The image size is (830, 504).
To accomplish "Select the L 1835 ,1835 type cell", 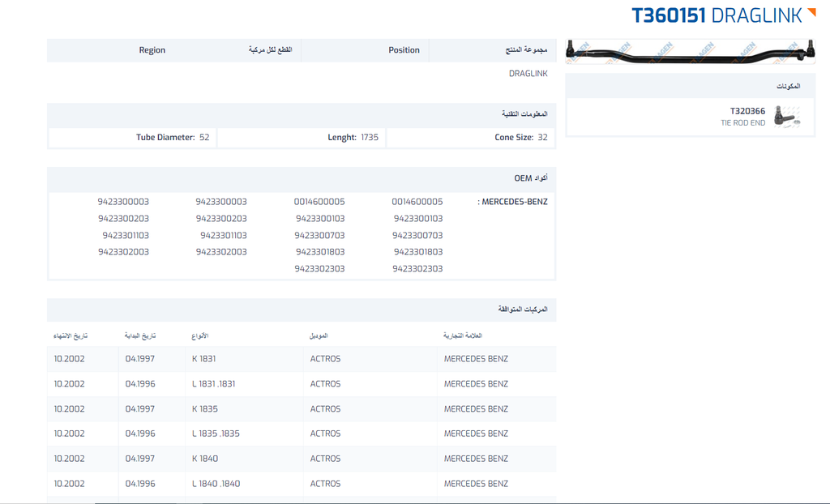I will (x=244, y=434).
